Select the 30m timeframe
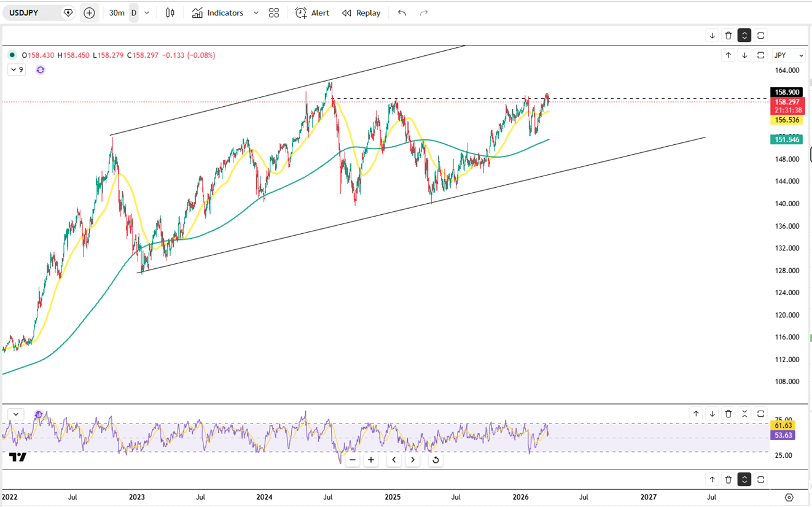812x507 pixels. [117, 13]
